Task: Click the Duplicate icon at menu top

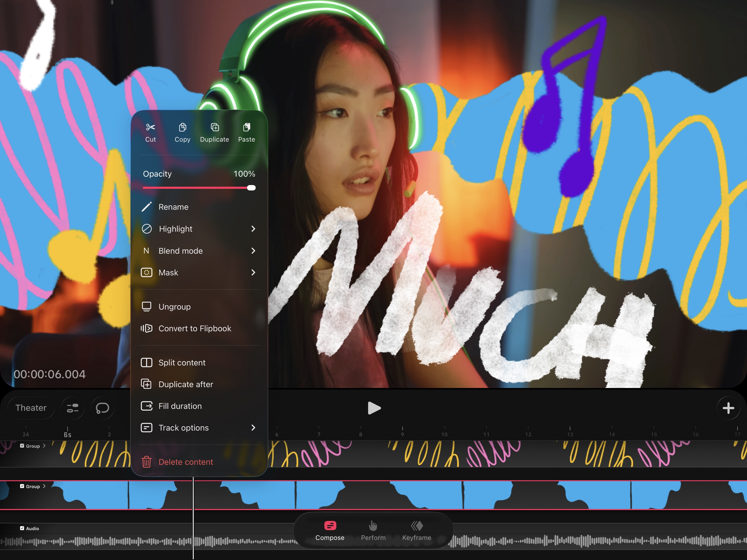Action: (214, 128)
